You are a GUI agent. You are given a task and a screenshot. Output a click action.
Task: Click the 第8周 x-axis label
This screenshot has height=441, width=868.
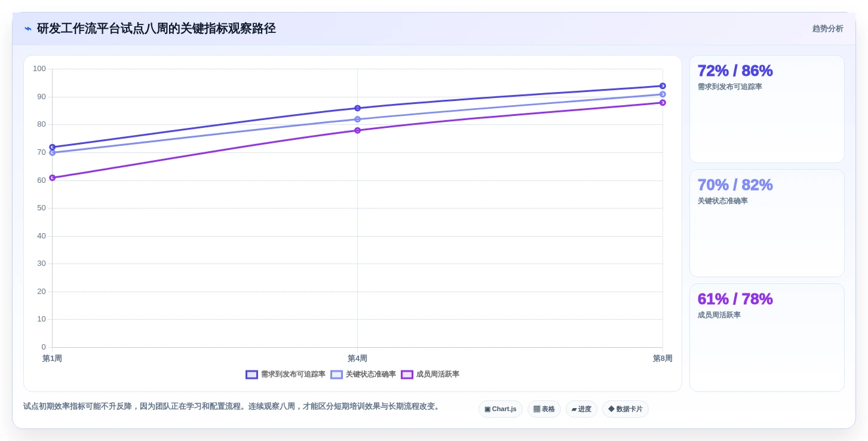662,359
